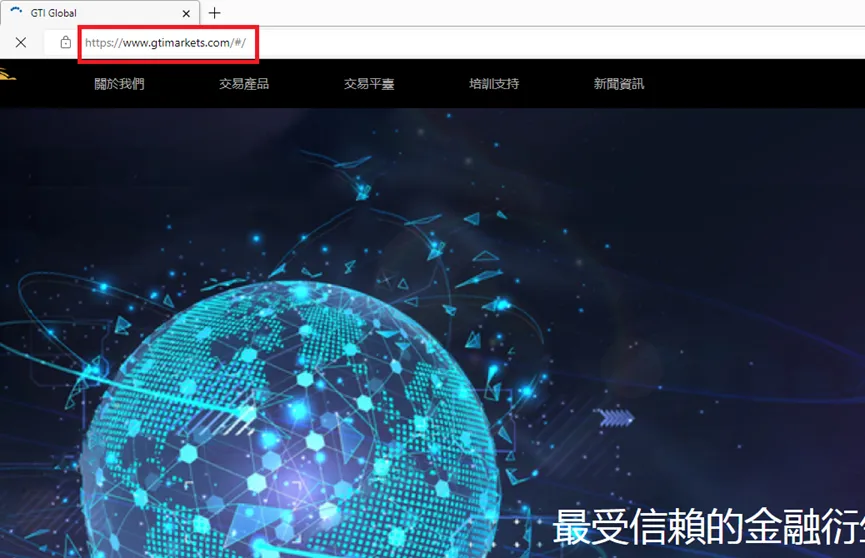Open a new browser tab

pos(215,13)
